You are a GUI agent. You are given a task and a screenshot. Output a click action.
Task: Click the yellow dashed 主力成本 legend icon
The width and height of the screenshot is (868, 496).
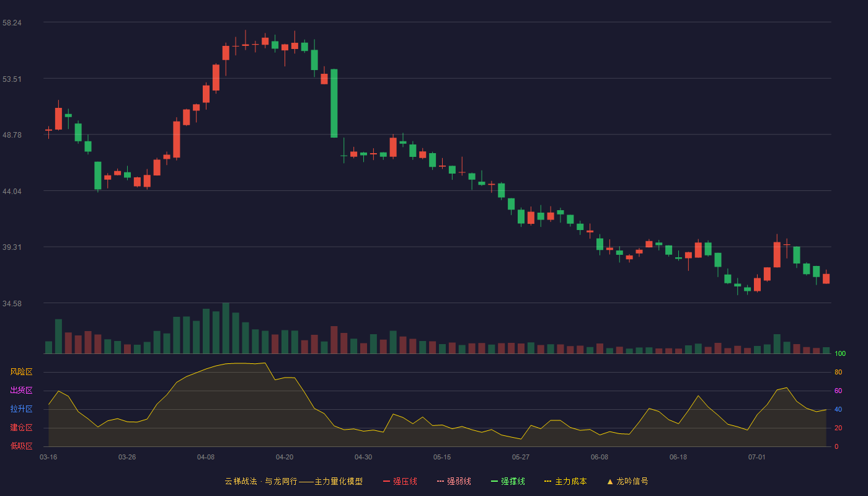548,481
